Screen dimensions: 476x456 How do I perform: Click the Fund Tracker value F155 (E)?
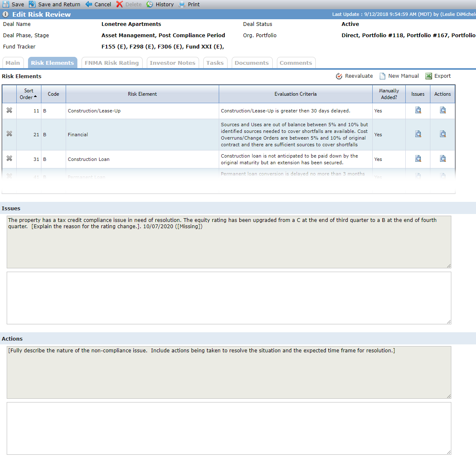pyautogui.click(x=113, y=46)
